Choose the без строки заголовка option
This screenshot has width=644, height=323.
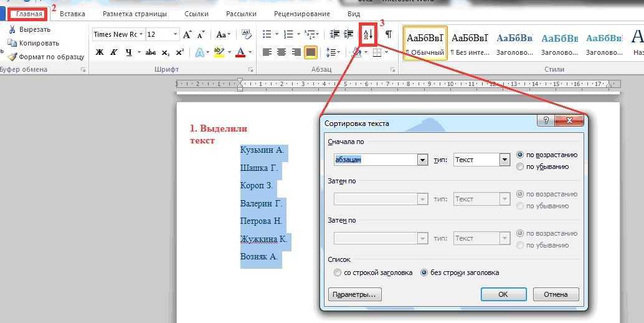[424, 272]
